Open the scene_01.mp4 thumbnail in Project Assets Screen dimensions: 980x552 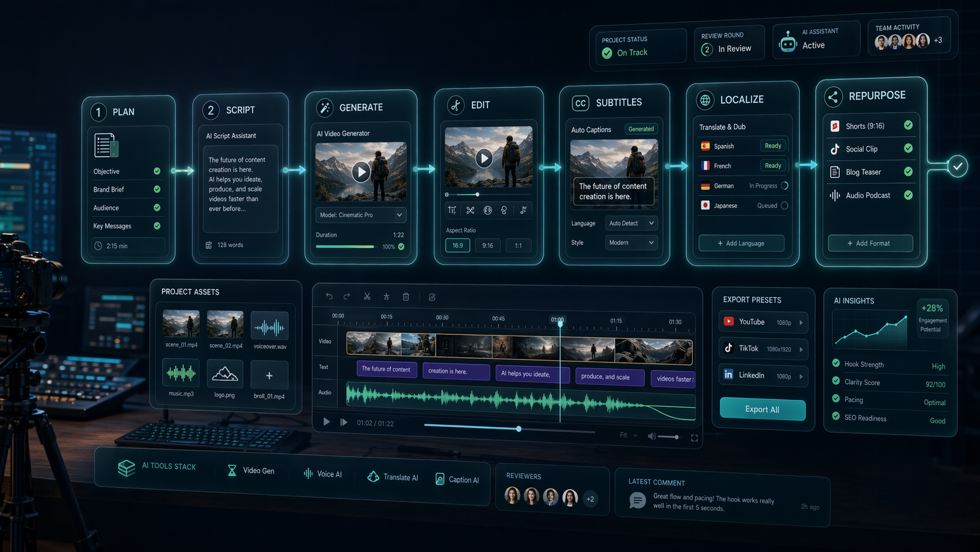point(181,324)
